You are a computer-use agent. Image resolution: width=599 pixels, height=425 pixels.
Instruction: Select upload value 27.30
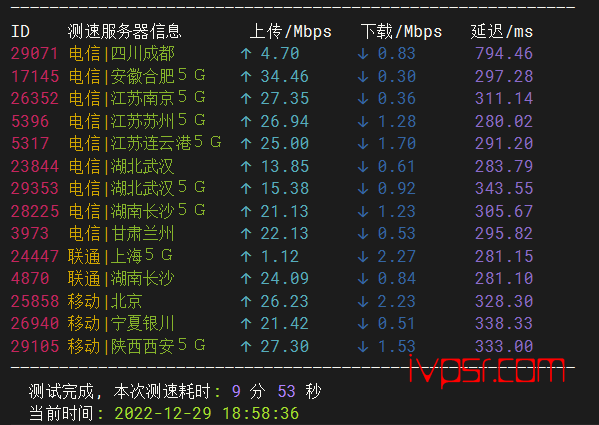[x=285, y=347]
